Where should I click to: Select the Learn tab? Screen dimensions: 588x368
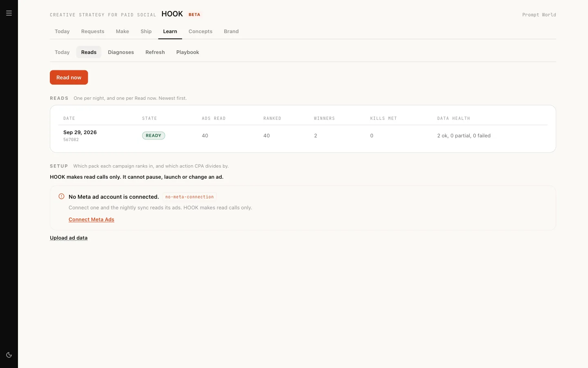pyautogui.click(x=170, y=31)
